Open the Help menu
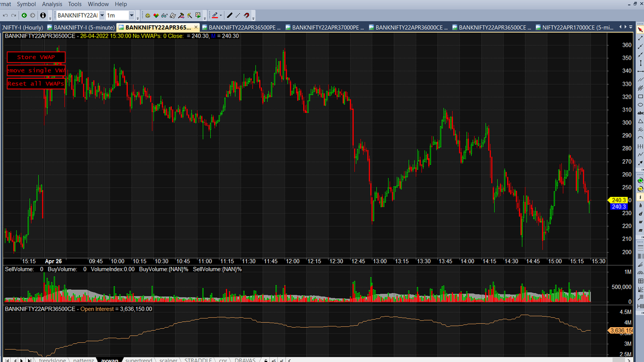The width and height of the screenshot is (644, 362). click(121, 4)
